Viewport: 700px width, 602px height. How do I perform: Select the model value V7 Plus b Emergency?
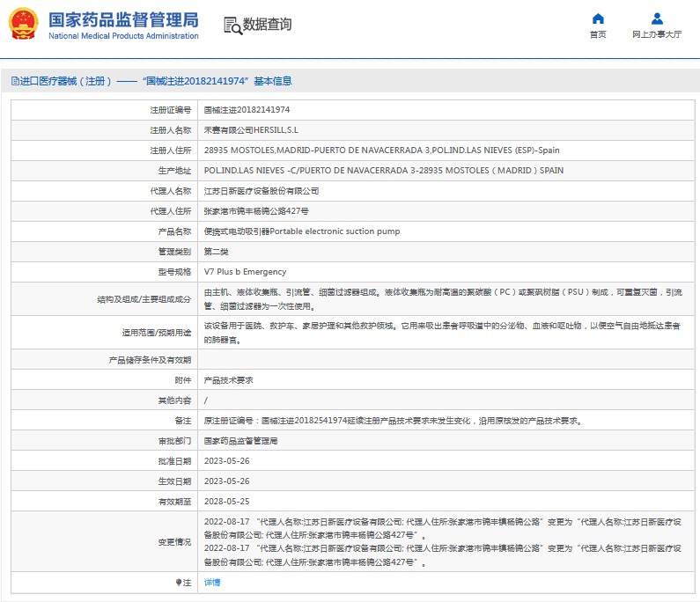245,272
